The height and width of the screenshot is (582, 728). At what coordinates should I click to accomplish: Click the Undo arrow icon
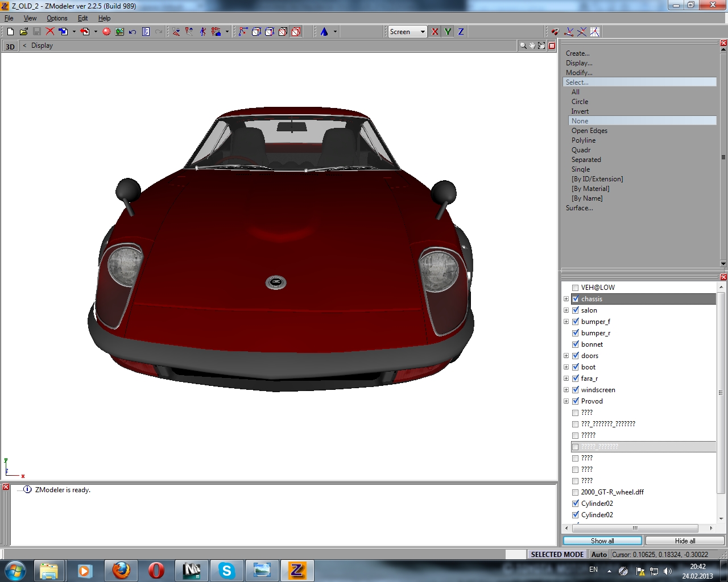[x=133, y=32]
